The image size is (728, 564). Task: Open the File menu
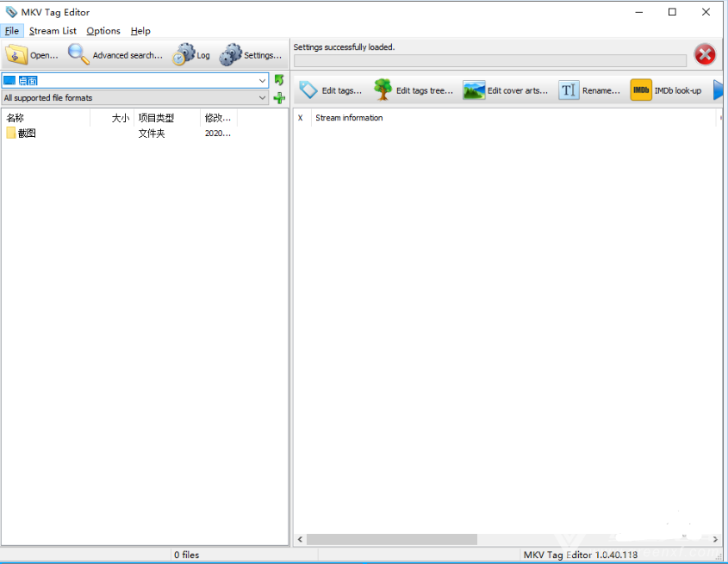click(x=11, y=31)
